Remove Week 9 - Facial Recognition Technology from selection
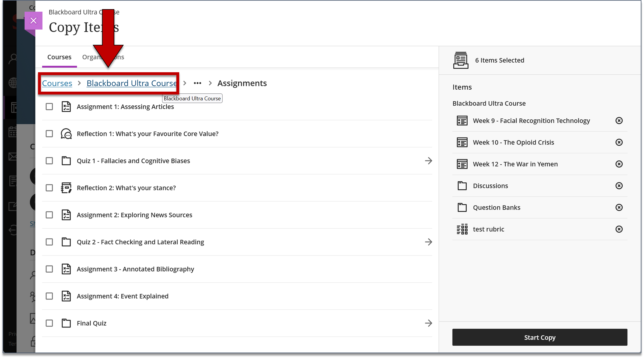This screenshot has height=358, width=644. click(x=619, y=120)
